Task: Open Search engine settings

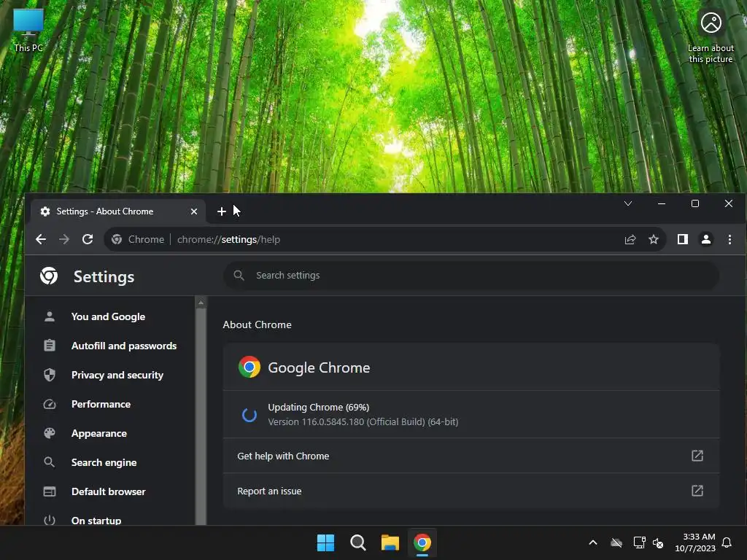Action: click(x=104, y=462)
